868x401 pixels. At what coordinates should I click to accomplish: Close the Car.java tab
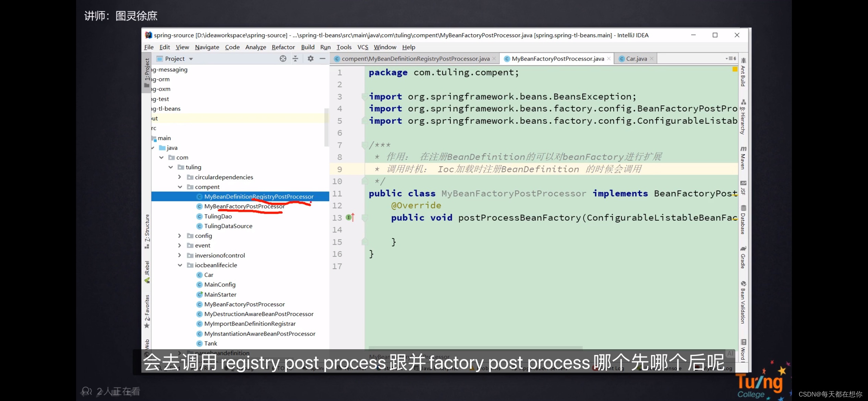point(651,59)
